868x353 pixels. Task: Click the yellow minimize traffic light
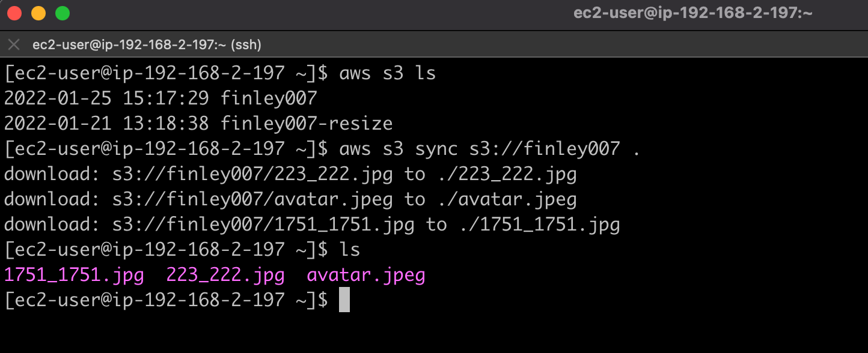point(38,12)
